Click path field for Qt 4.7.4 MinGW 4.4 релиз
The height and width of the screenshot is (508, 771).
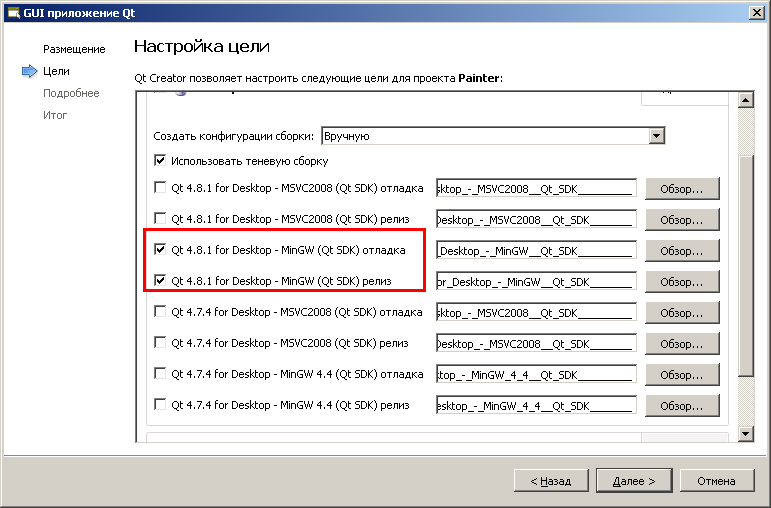click(536, 406)
